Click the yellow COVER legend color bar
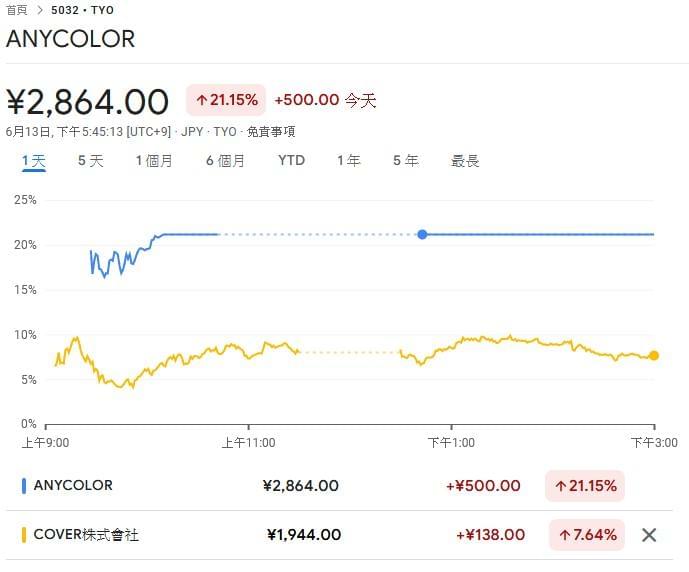 [24, 535]
